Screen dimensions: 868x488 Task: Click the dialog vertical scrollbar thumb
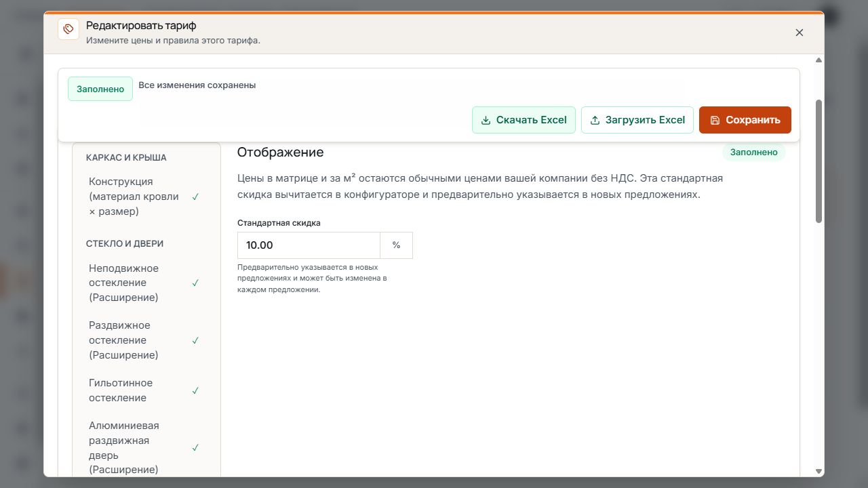click(818, 161)
